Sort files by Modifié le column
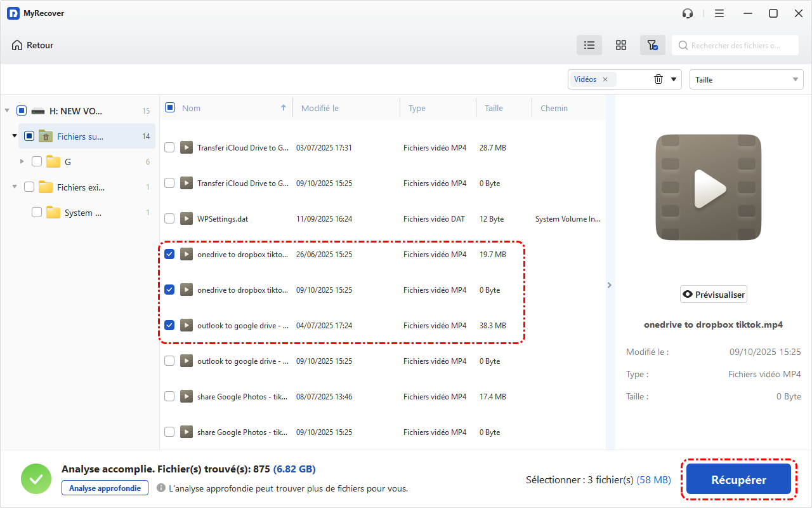 click(x=320, y=108)
